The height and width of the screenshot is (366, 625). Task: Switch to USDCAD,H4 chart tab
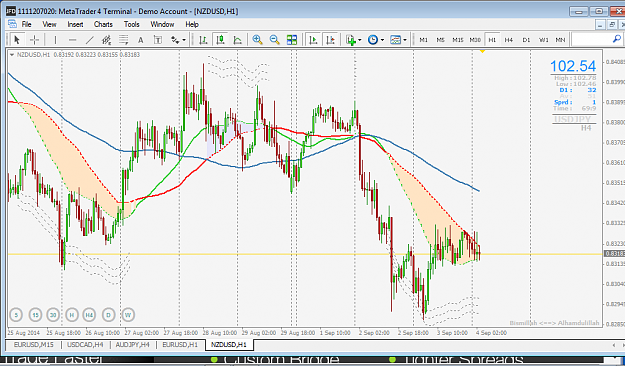(x=85, y=344)
